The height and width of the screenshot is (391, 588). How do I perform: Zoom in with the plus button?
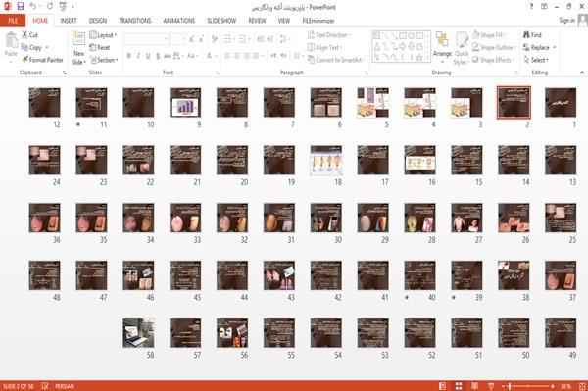tap(553, 386)
